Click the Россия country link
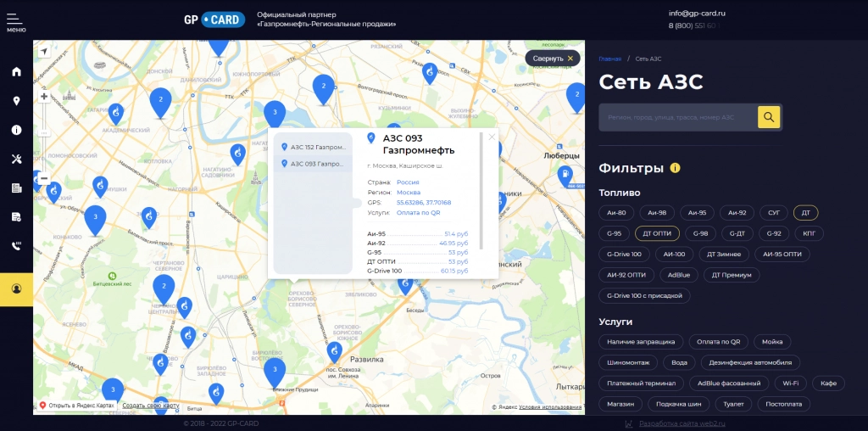 [408, 182]
